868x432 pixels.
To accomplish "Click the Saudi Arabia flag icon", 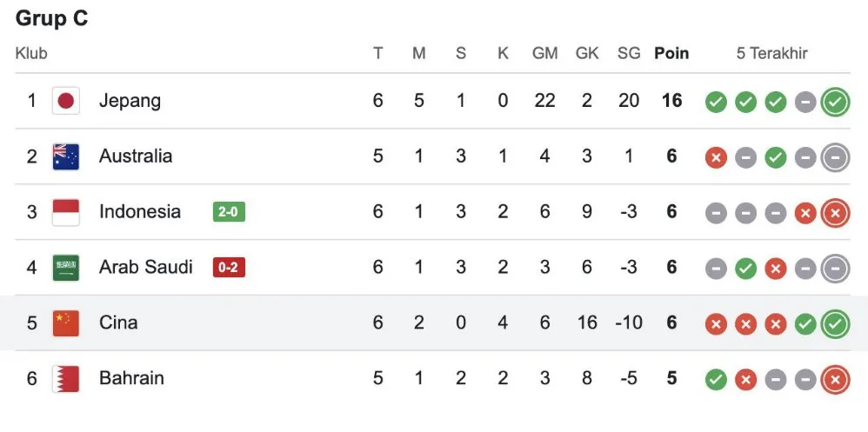I will coord(65,268).
